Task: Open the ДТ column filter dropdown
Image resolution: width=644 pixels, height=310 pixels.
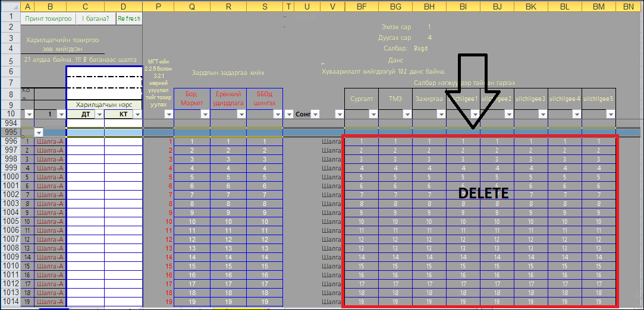Action: pos(99,114)
